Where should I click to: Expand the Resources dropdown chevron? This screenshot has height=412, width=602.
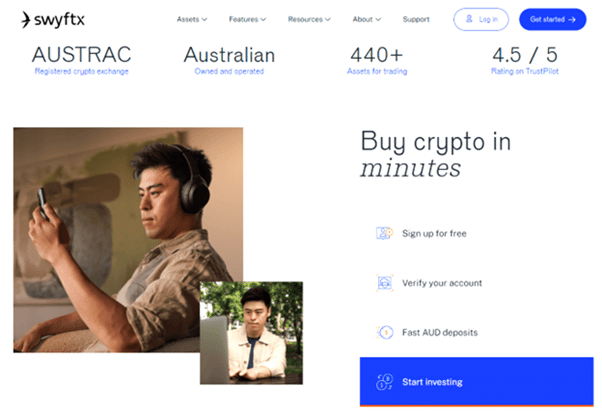click(x=327, y=19)
